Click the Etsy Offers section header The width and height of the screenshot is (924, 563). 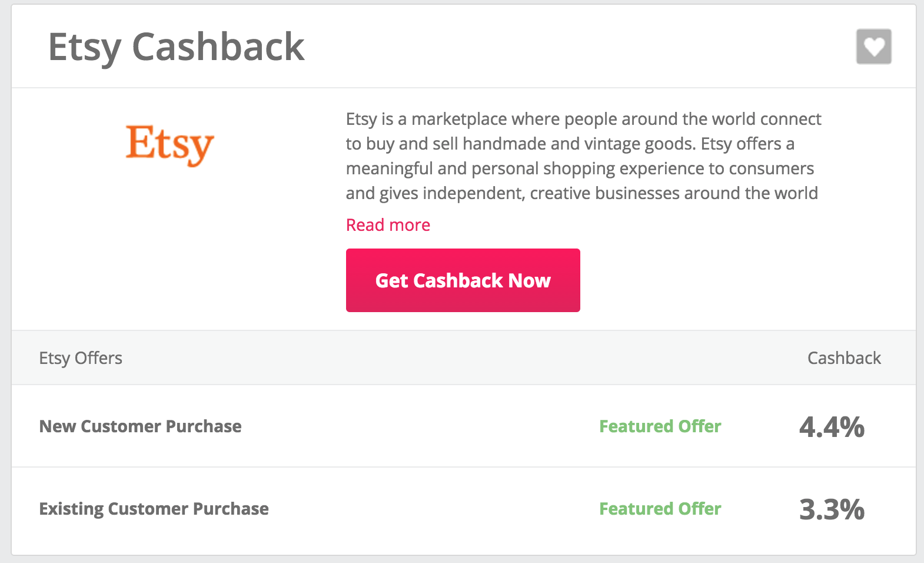(81, 357)
